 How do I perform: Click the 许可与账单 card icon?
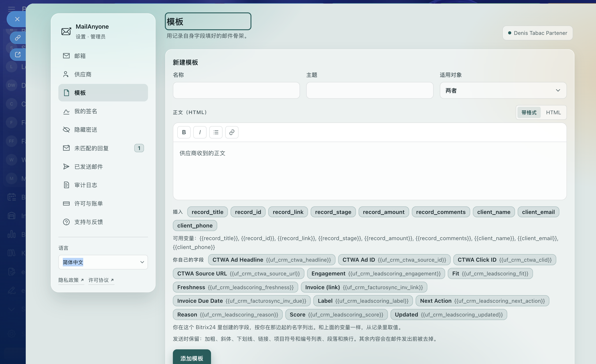coord(66,203)
